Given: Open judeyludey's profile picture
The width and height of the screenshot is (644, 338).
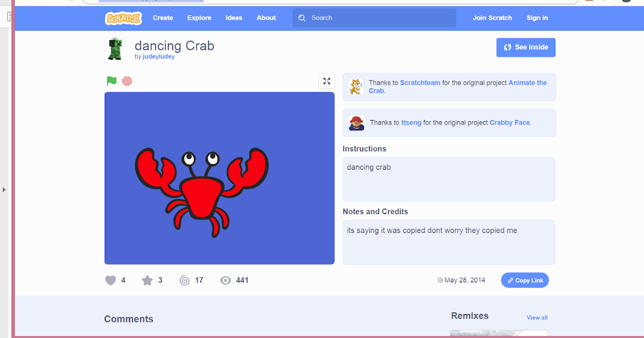Looking at the screenshot, I should coord(116,49).
